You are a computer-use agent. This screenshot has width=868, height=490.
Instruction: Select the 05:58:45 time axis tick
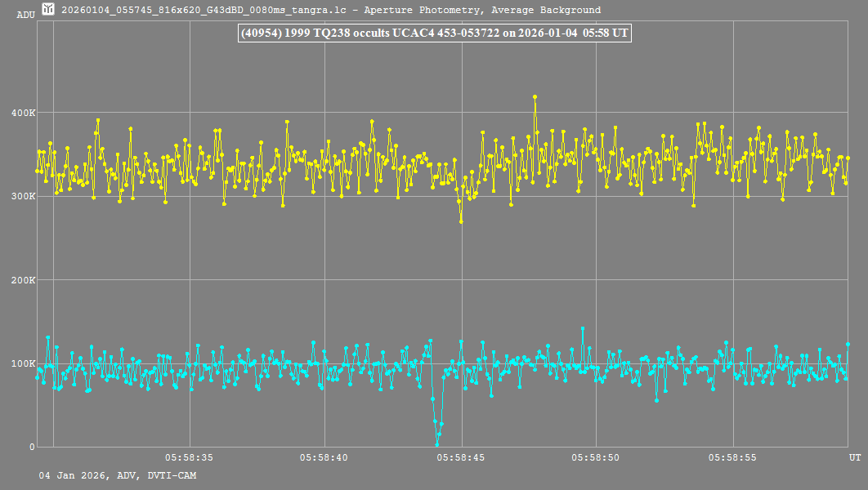461,458
